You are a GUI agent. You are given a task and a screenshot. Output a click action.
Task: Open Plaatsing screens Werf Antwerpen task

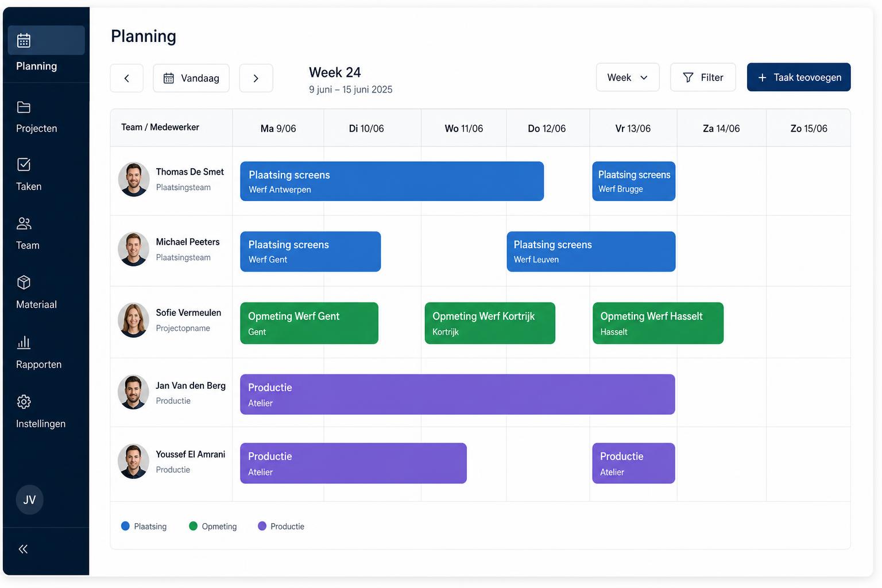point(392,181)
